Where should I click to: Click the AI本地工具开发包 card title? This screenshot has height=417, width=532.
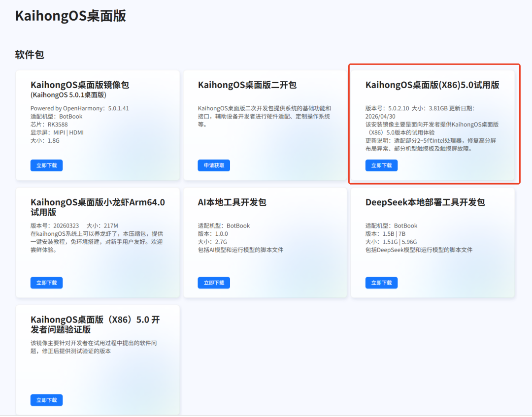(x=232, y=202)
